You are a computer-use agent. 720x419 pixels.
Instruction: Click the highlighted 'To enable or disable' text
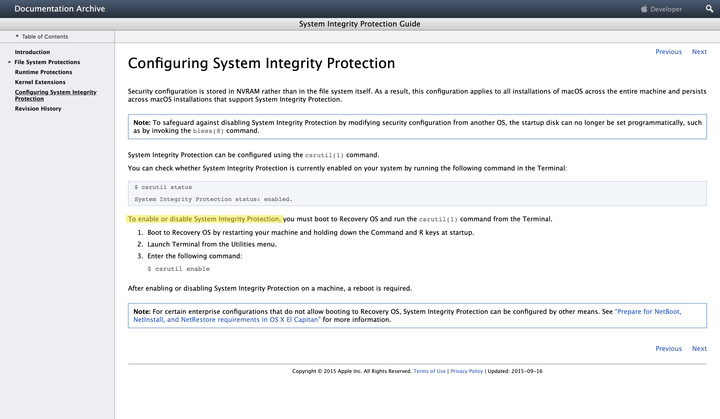[x=204, y=219]
